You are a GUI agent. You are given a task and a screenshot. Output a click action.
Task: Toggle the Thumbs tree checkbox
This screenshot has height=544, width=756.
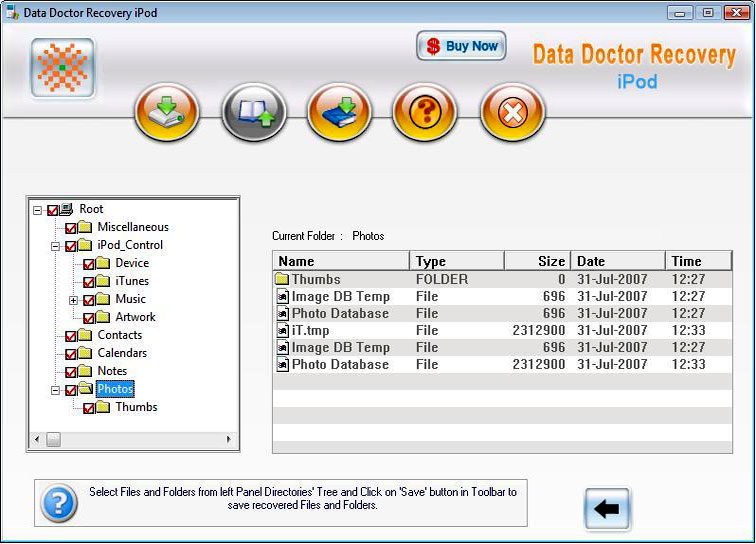(x=89, y=408)
